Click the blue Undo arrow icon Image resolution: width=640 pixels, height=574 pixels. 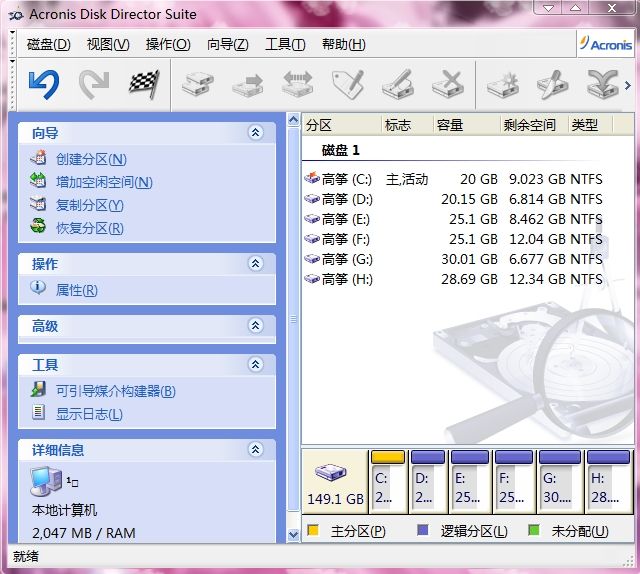[x=44, y=85]
